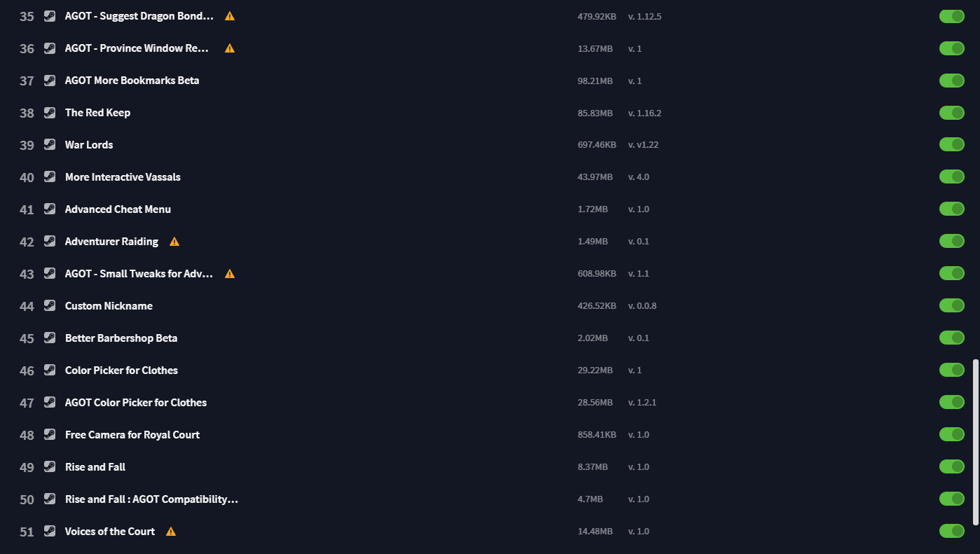The width and height of the screenshot is (980, 554).
Task: Click Steam icon beside AGOT - Province Window
Action: [x=50, y=48]
